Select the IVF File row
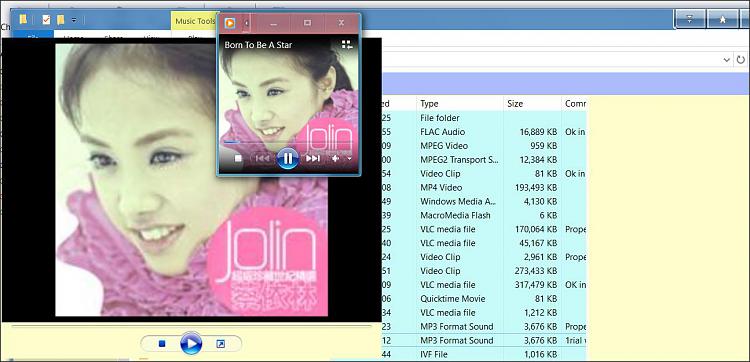750x362 pixels. [x=484, y=354]
